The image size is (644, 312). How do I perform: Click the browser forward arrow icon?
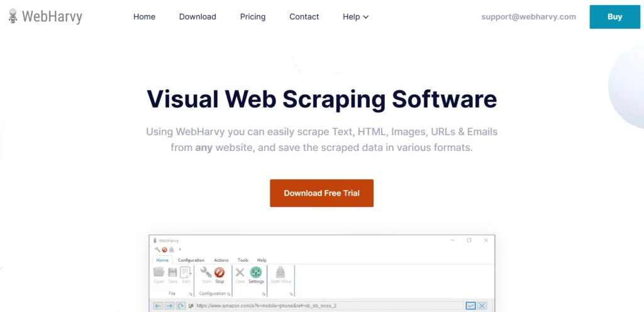[x=169, y=306]
